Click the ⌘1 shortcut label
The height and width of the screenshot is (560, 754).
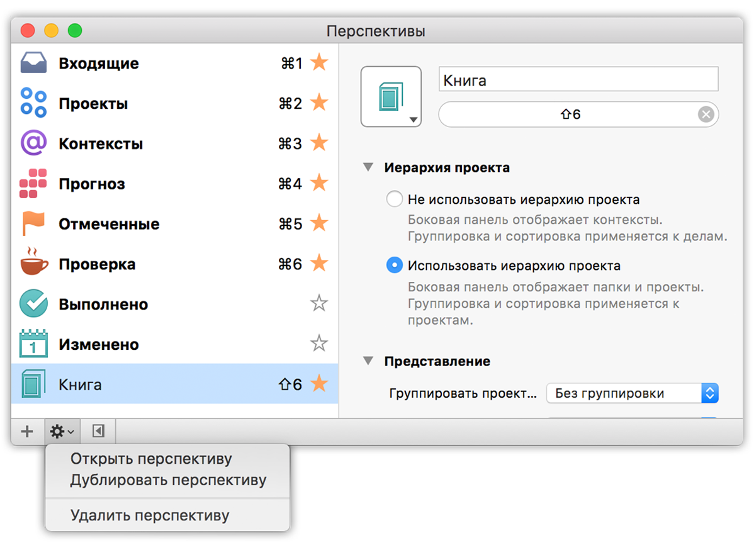point(291,63)
